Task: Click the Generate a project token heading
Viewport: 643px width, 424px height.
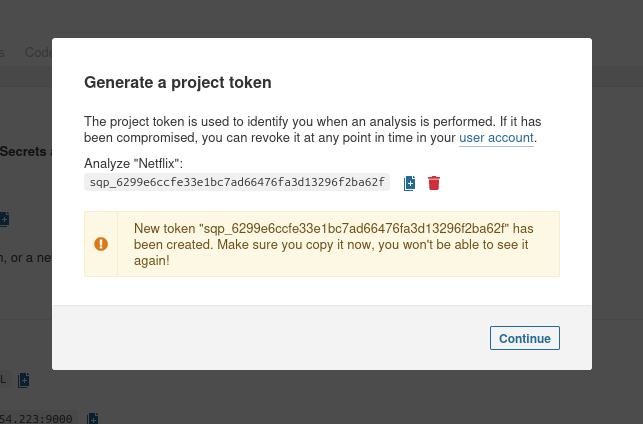Action: (178, 82)
